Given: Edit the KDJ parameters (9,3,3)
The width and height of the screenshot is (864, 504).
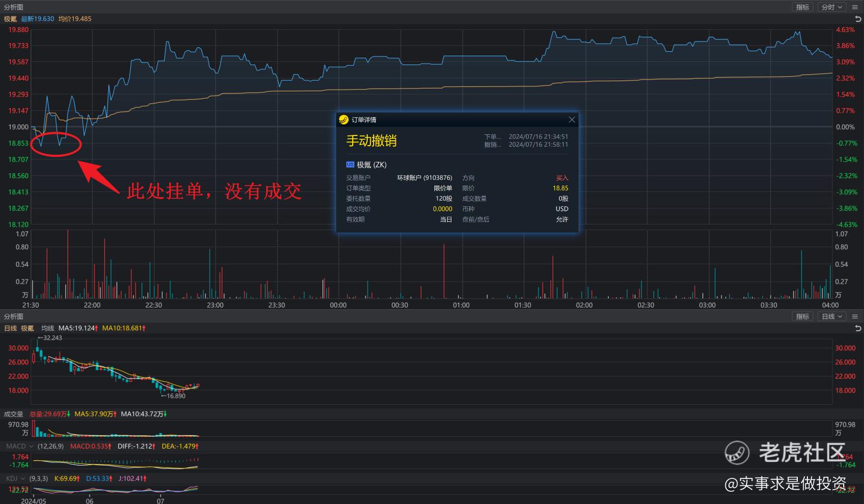Looking at the screenshot, I should coord(38,478).
